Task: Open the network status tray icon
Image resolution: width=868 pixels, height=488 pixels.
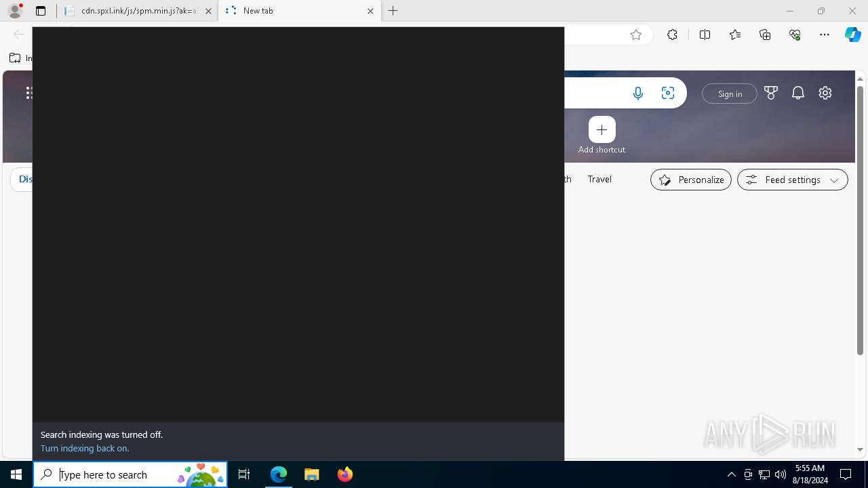Action: pyautogui.click(x=764, y=474)
